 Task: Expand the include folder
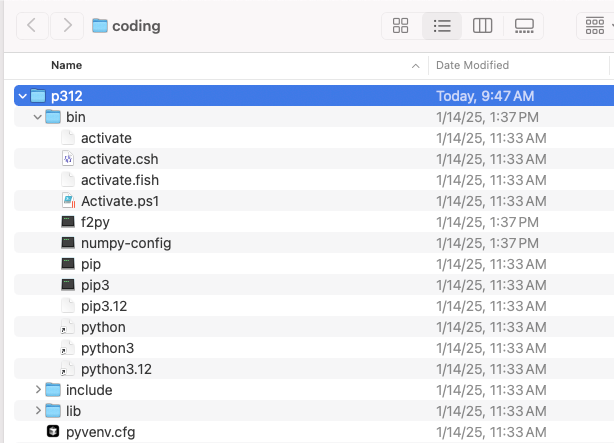(x=38, y=390)
